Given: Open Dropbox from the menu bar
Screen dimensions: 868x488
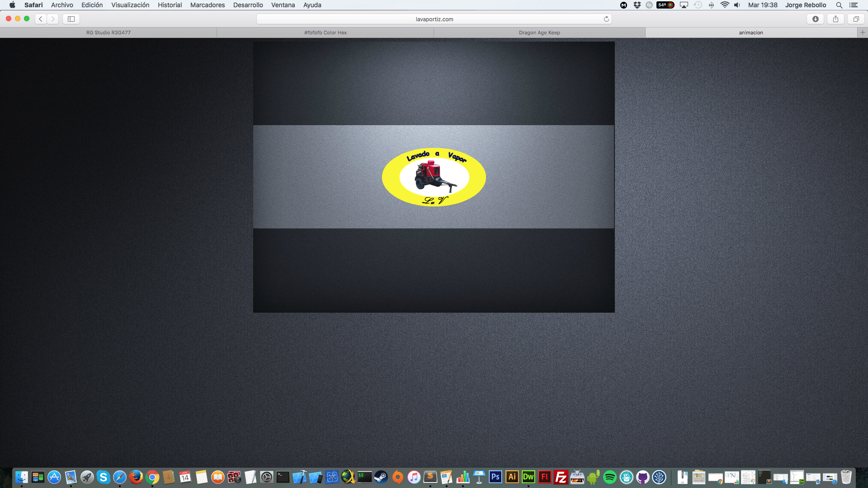Looking at the screenshot, I should (x=637, y=5).
